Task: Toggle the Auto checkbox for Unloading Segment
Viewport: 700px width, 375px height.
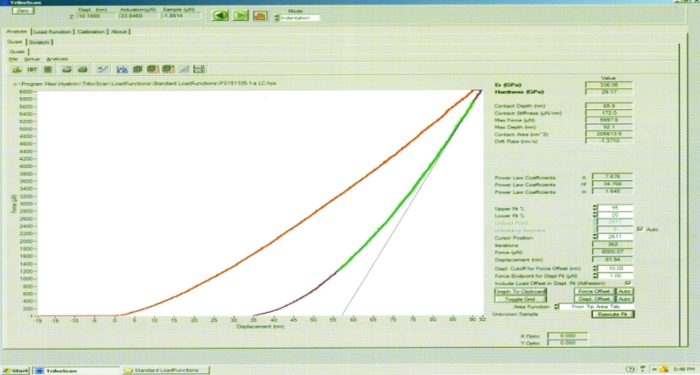Action: pos(640,229)
